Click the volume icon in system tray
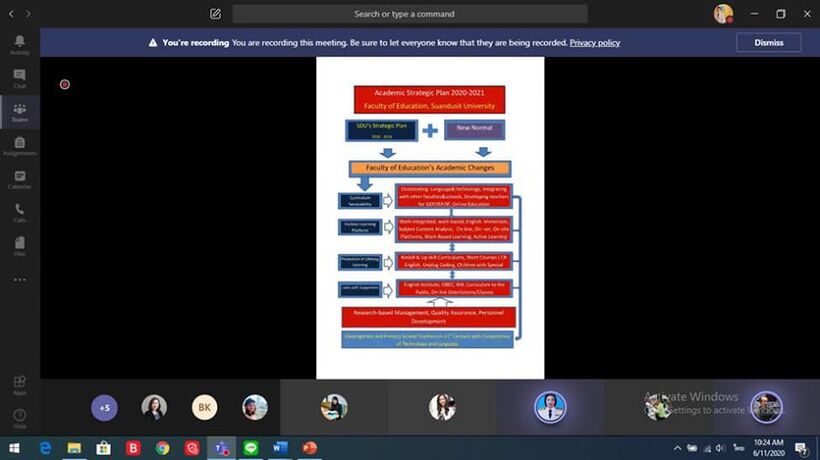This screenshot has width=820, height=460. tap(720, 448)
